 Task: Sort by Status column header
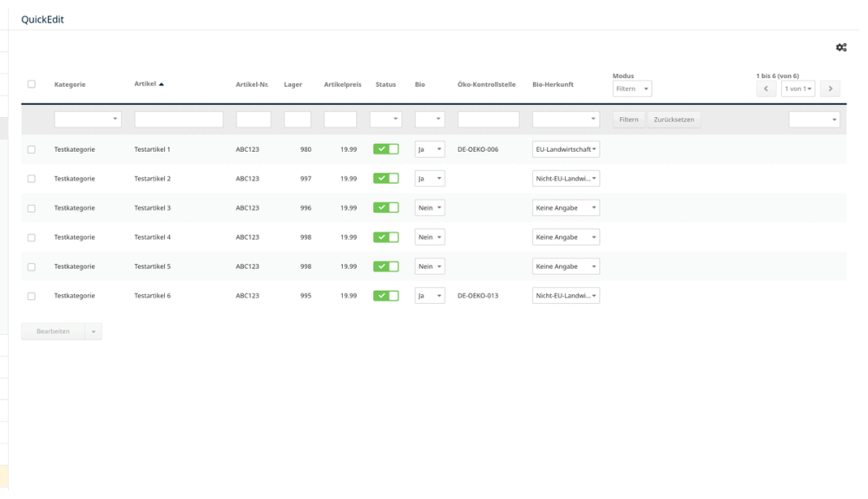point(386,85)
